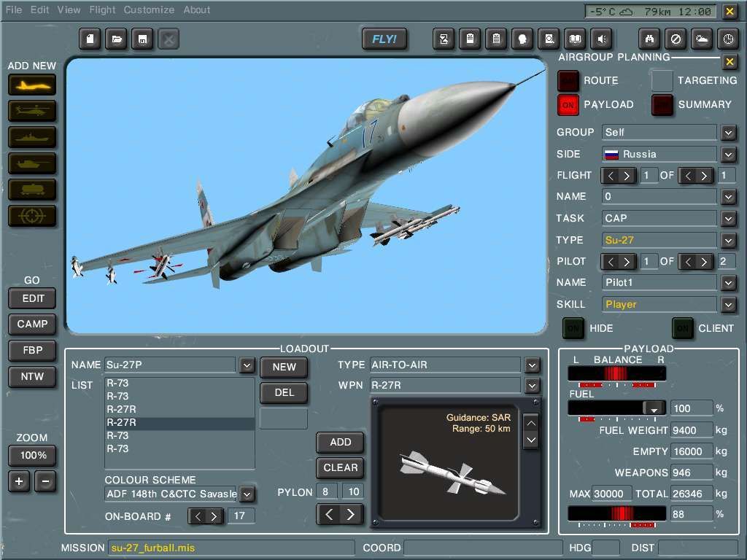Screen dimensions: 747x560
Task: Open the Flight menu
Action: click(102, 10)
